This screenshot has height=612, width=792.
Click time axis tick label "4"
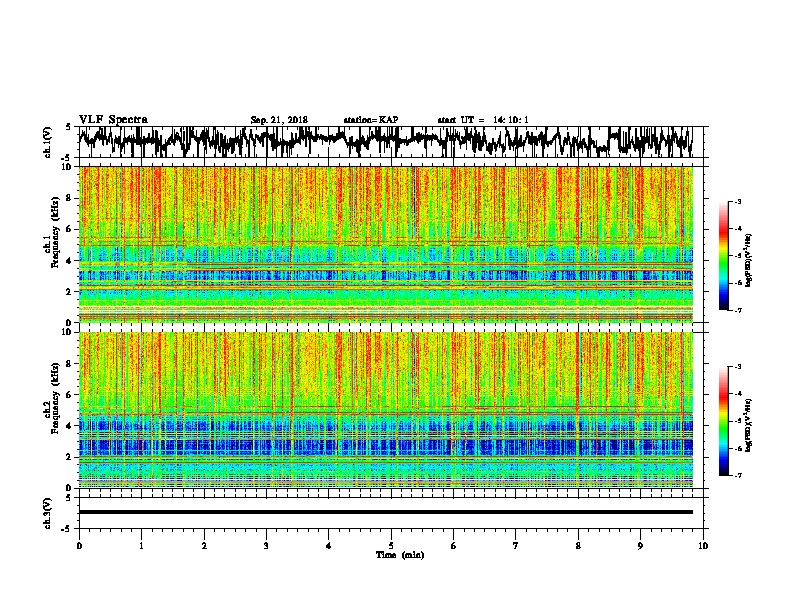tap(329, 545)
